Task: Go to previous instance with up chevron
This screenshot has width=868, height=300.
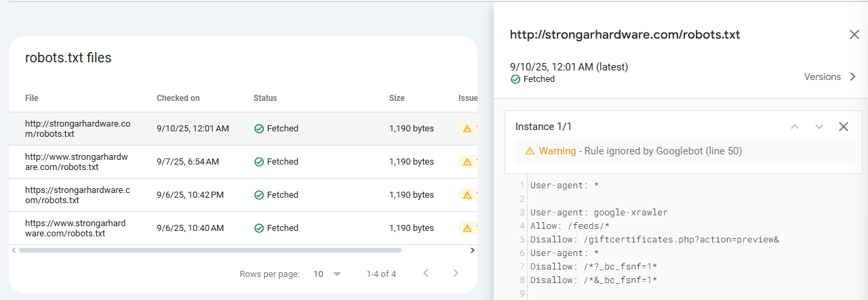Action: click(795, 127)
